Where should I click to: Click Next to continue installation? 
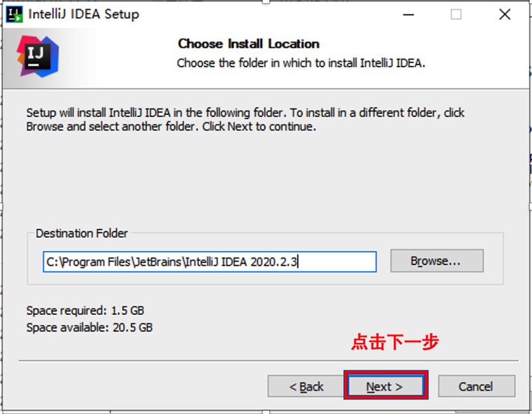click(x=384, y=386)
